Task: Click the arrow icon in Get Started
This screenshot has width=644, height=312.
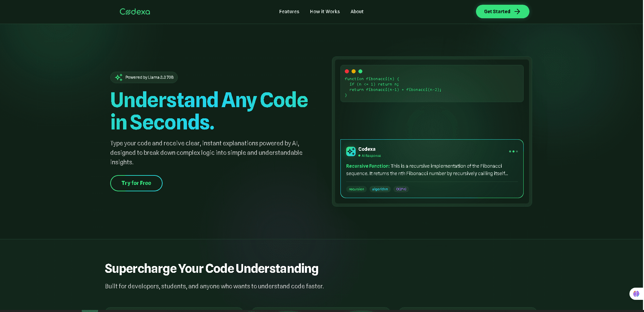Action: [x=517, y=11]
